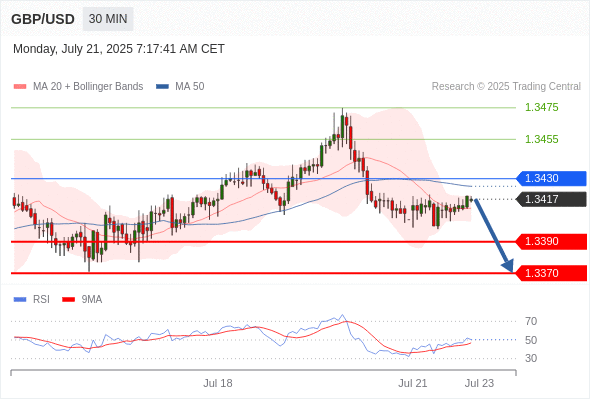Click the blue MA 50 legend swatch
Viewport: 590px width, 400px height.
162,87
